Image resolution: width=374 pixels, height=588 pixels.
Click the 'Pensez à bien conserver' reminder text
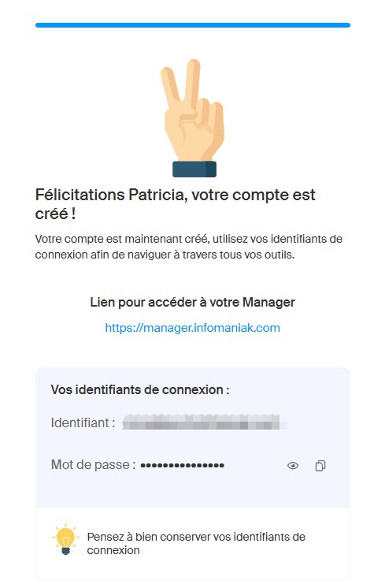pyautogui.click(x=196, y=543)
